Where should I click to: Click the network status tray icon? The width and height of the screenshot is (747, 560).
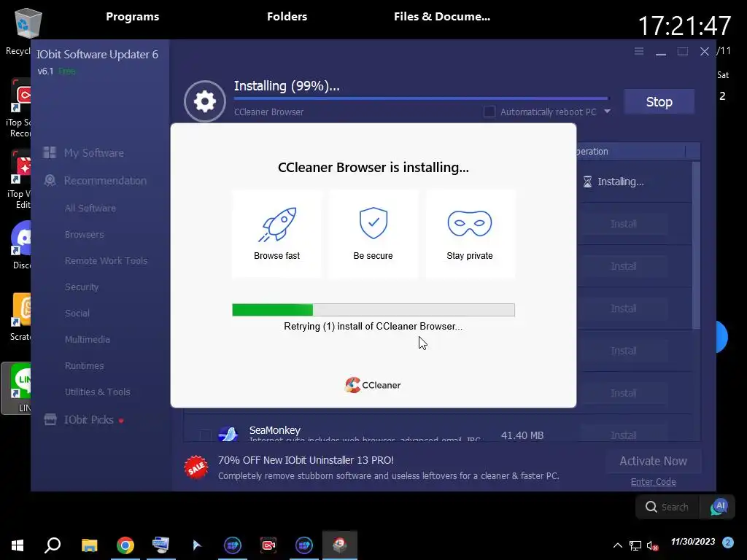(635, 545)
